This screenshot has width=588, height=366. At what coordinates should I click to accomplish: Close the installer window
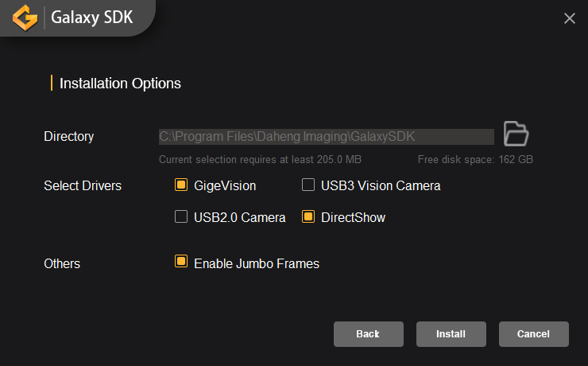(569, 18)
